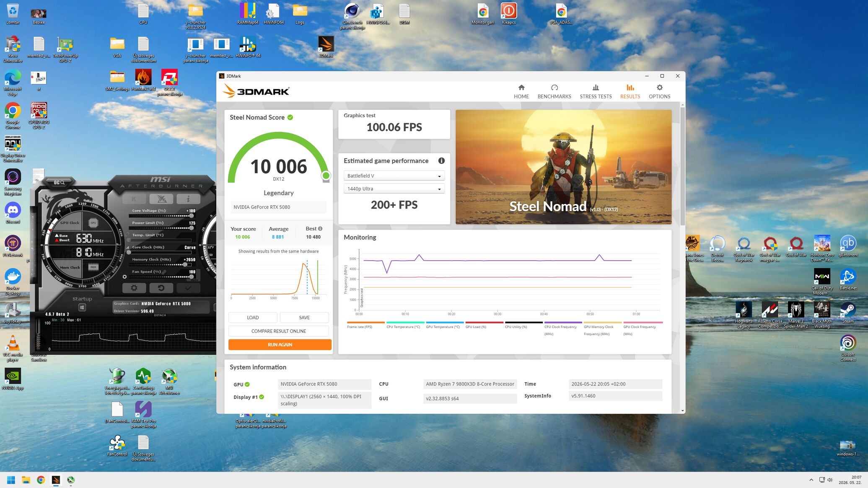Open the STRESS TESTS tab

[596, 91]
